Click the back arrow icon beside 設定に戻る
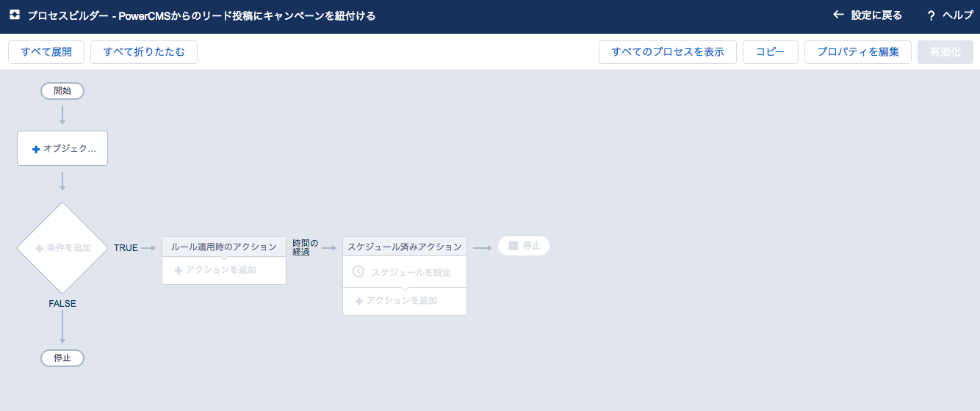 [838, 15]
